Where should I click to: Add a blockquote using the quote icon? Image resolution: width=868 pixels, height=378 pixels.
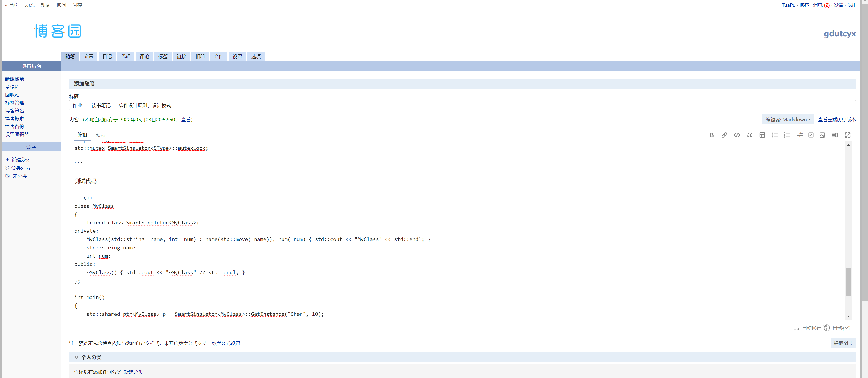[x=749, y=135]
